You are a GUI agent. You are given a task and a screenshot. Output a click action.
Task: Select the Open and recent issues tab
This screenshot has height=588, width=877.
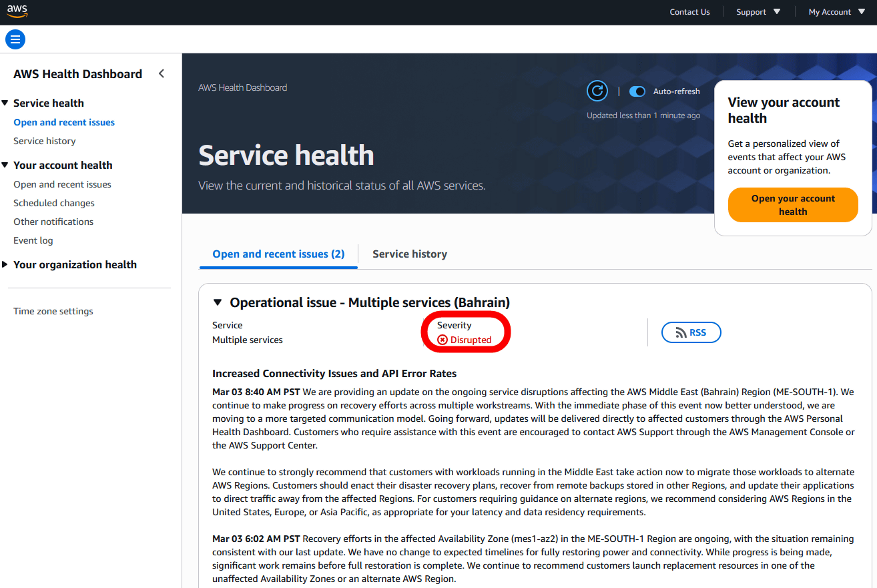coord(278,254)
